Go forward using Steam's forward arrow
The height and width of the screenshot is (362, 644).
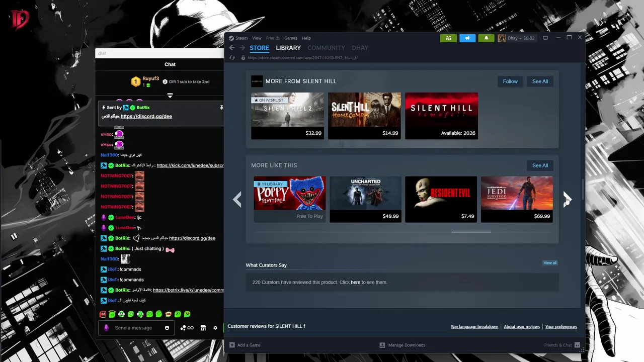(243, 48)
